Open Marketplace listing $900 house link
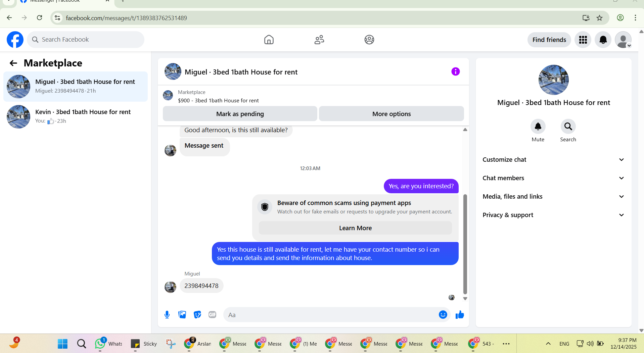This screenshot has height=353, width=644. tap(218, 101)
